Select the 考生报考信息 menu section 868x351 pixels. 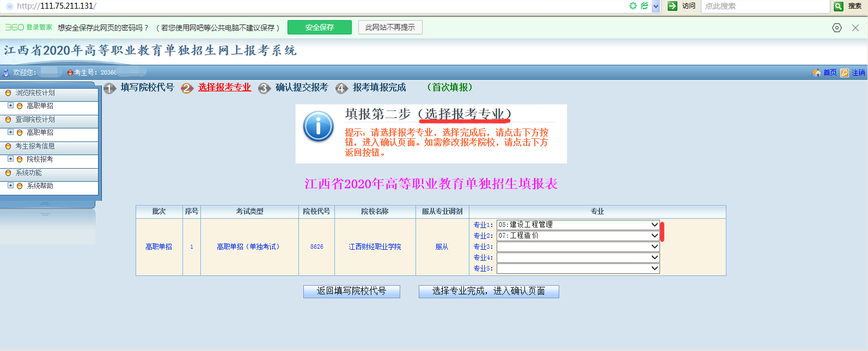click(35, 146)
